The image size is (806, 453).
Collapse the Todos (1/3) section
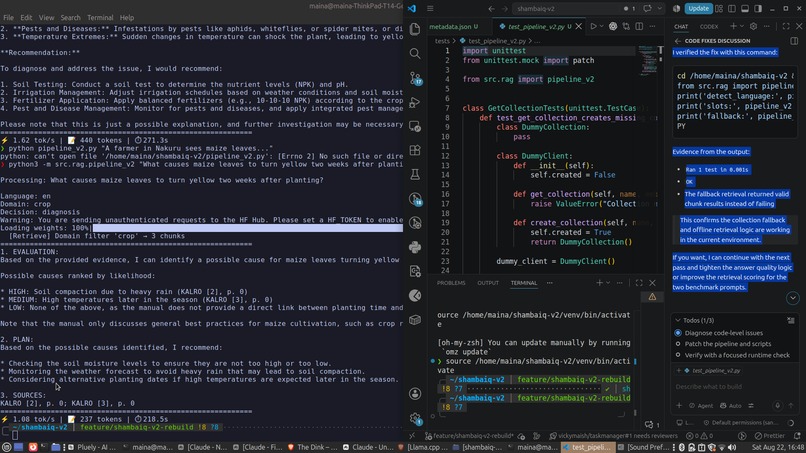point(678,320)
